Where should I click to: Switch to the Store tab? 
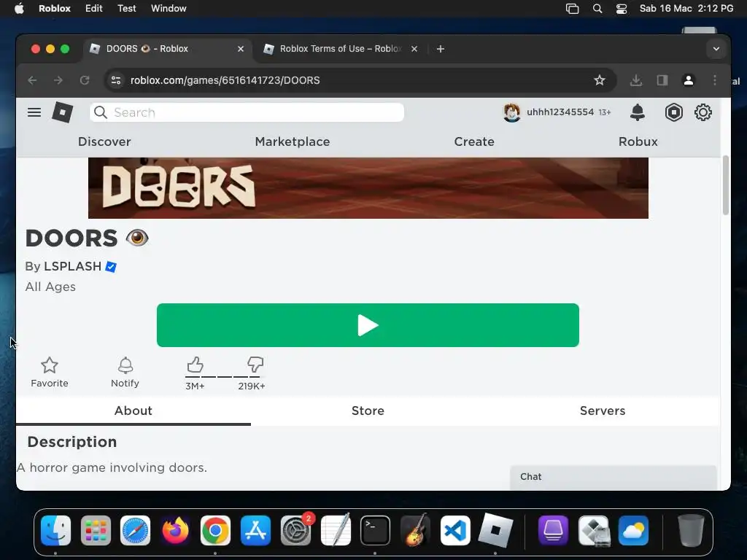[368, 411]
